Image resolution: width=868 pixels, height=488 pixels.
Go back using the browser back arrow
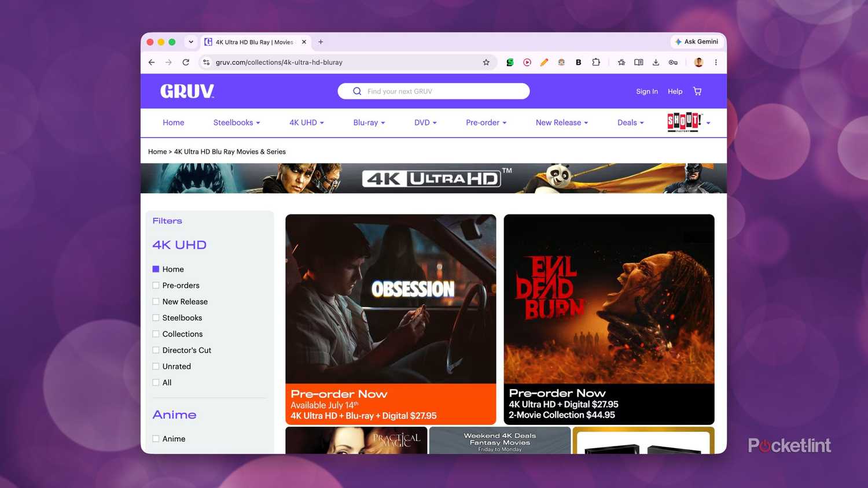click(x=152, y=62)
